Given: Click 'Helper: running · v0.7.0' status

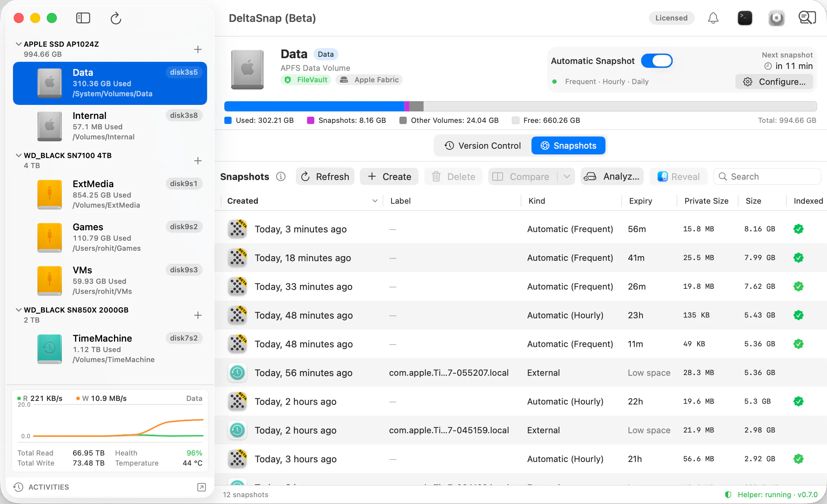Looking at the screenshot, I should [771, 495].
